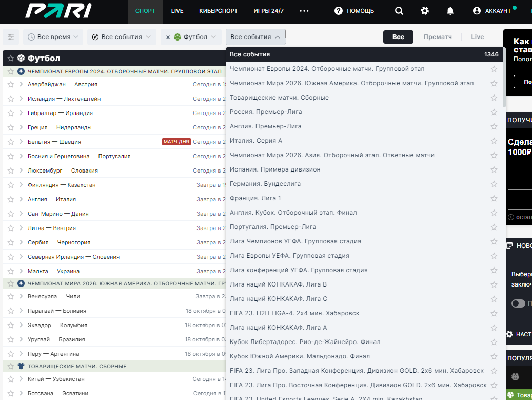Star Кубок Либертадорес in dropdown
532x400 pixels.
(x=494, y=342)
